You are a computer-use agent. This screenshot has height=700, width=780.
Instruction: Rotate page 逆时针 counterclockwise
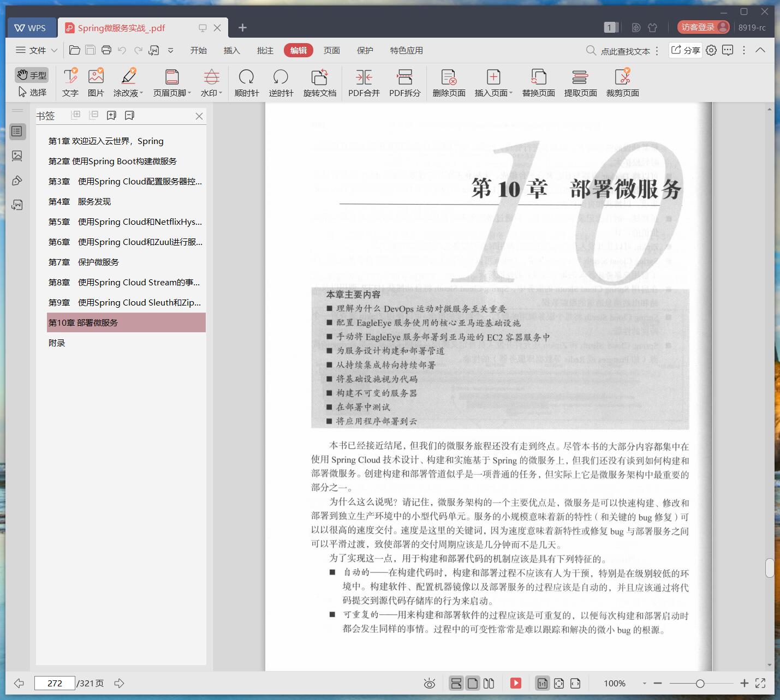281,82
